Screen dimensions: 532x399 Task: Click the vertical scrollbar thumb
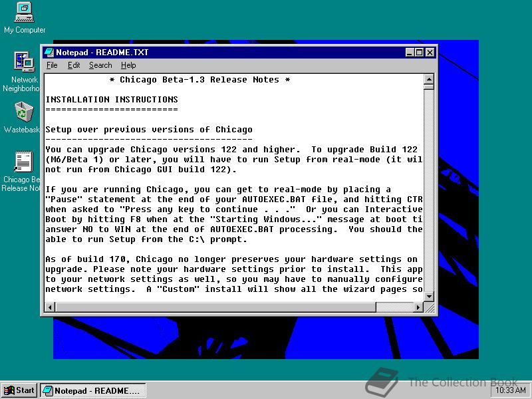point(429,86)
